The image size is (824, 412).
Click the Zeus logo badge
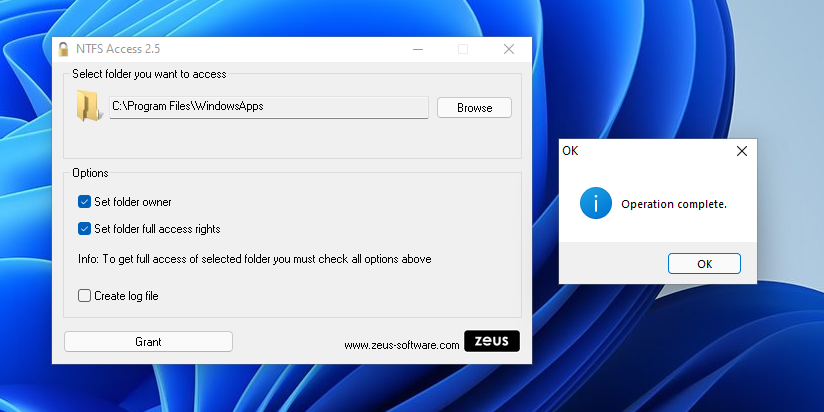click(492, 341)
